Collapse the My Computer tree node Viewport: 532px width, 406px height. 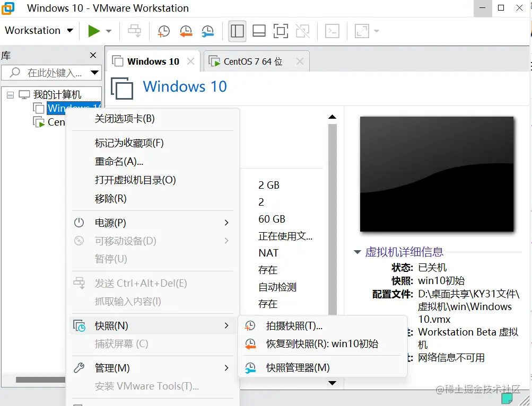pyautogui.click(x=10, y=95)
